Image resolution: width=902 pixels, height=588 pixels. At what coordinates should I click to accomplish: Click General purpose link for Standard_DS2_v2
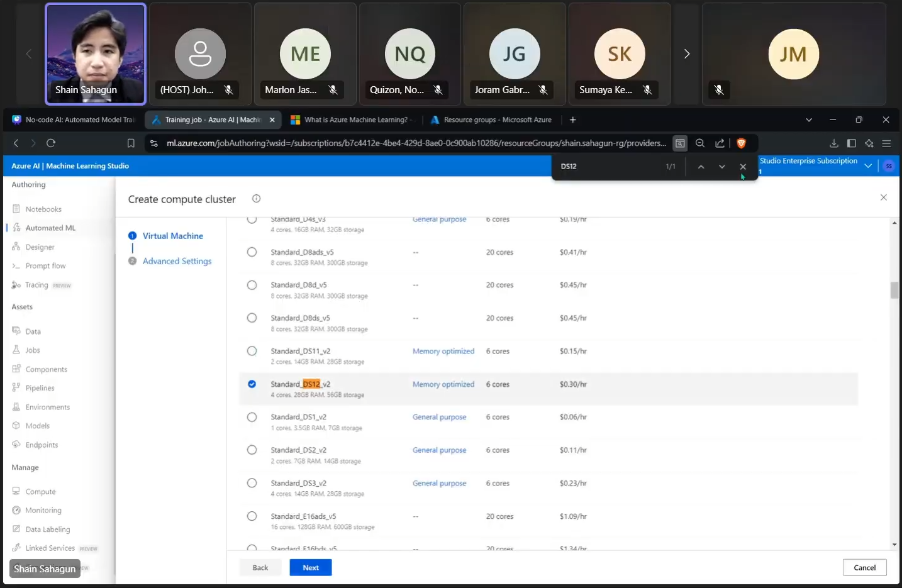(x=439, y=450)
